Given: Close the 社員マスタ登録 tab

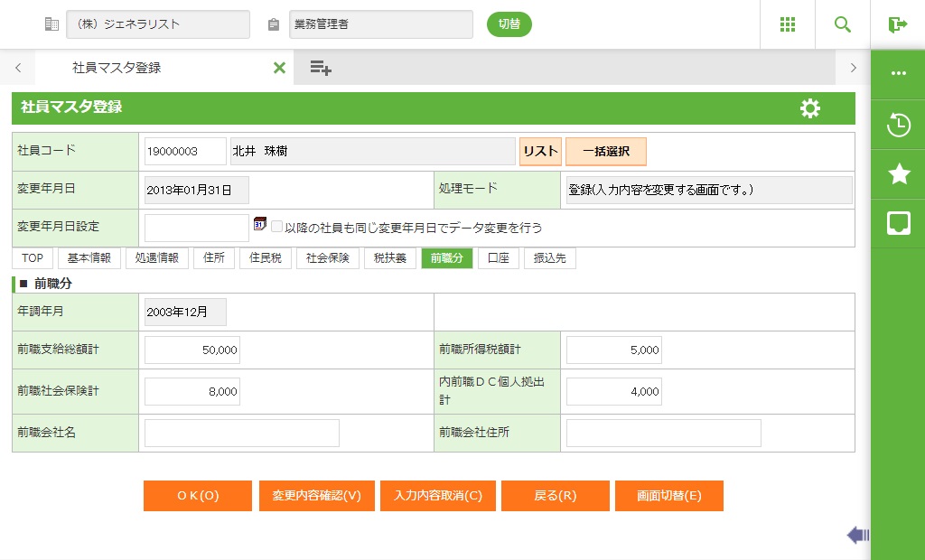Looking at the screenshot, I should 279,68.
